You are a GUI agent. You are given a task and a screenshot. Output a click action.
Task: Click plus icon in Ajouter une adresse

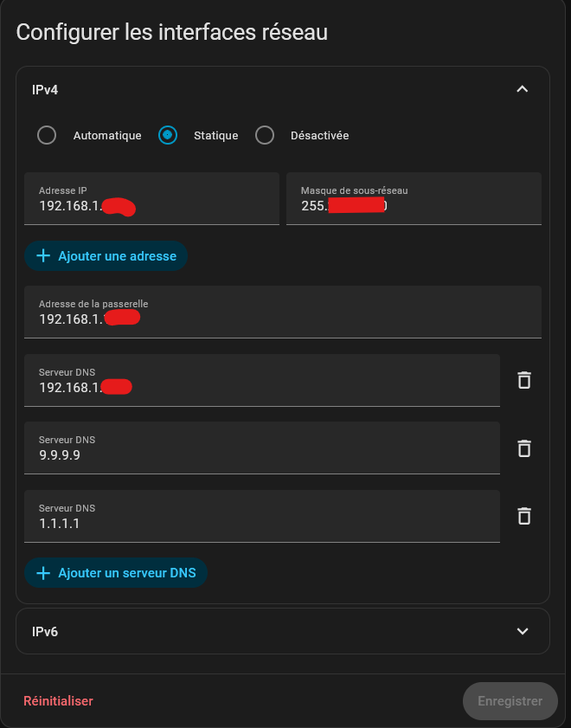pos(43,256)
